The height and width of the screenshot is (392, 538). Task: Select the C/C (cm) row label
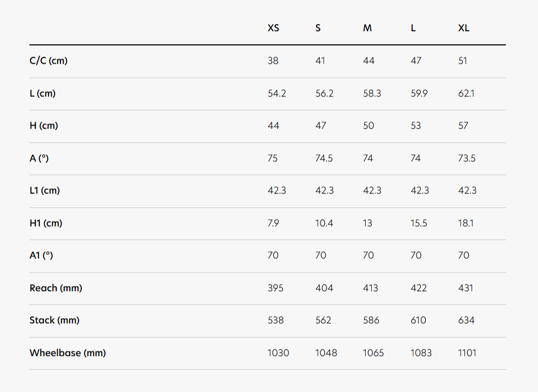(x=49, y=61)
